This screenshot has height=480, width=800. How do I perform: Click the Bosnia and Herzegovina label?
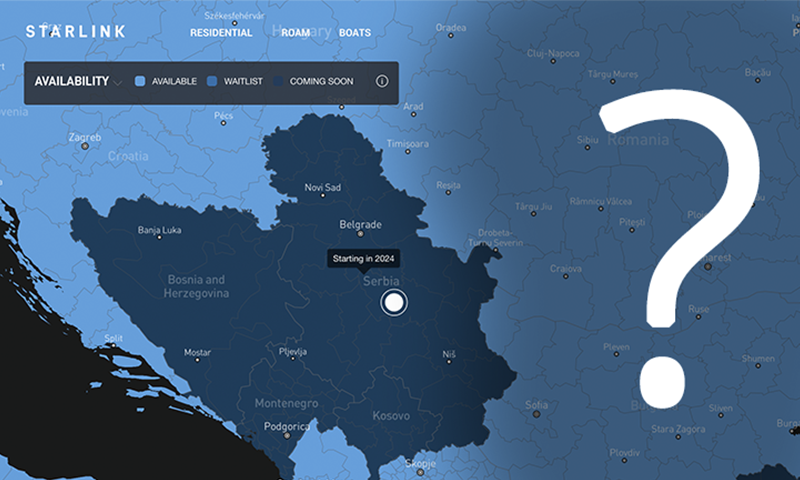196,287
